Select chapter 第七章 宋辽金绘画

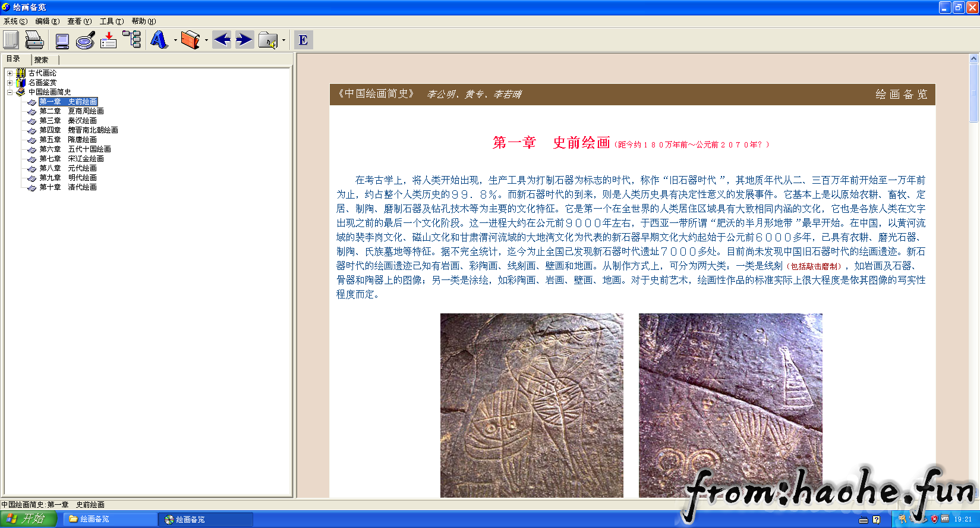[x=71, y=159]
